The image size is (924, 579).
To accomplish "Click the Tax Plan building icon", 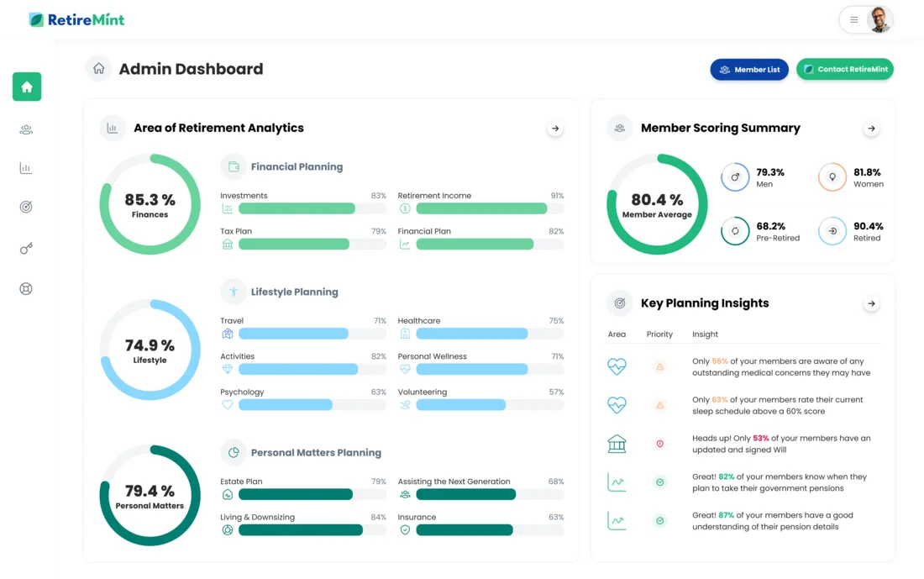I will (228, 244).
